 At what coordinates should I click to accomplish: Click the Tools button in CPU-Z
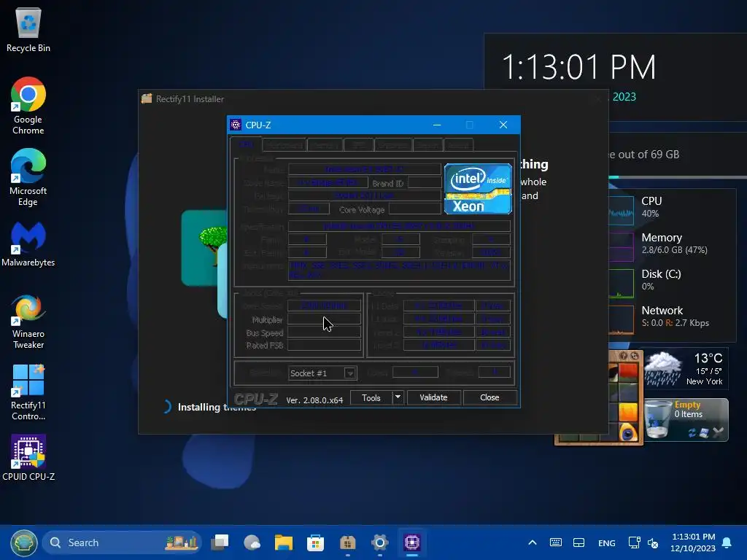[x=371, y=397]
